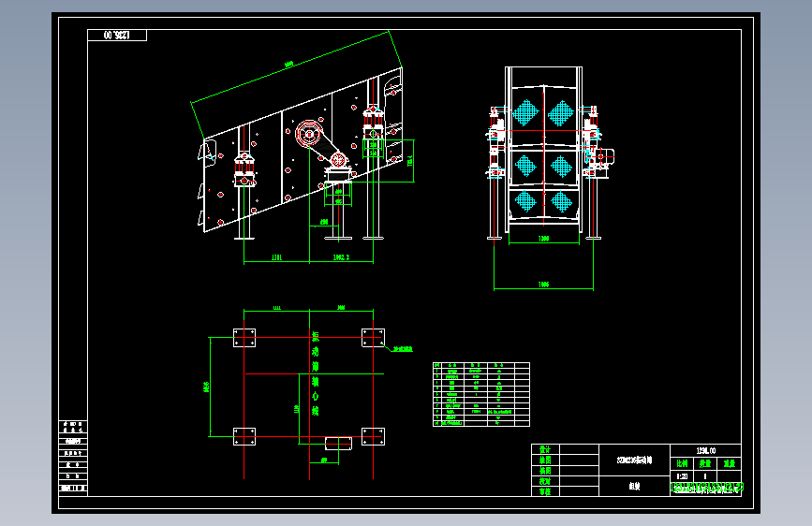Screen dimensions: 812x526
Task: Click the '设计' label in the title block
Action: coord(545,449)
